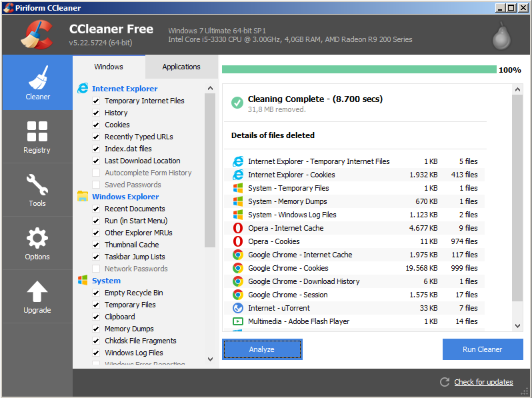Open the Cleaner section in sidebar
532x398 pixels.
[x=37, y=83]
